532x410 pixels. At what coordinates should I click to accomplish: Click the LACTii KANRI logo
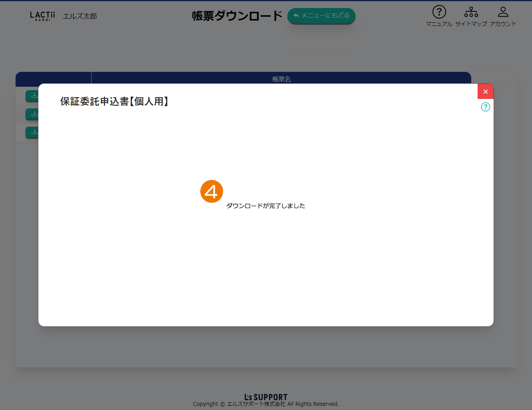click(43, 16)
